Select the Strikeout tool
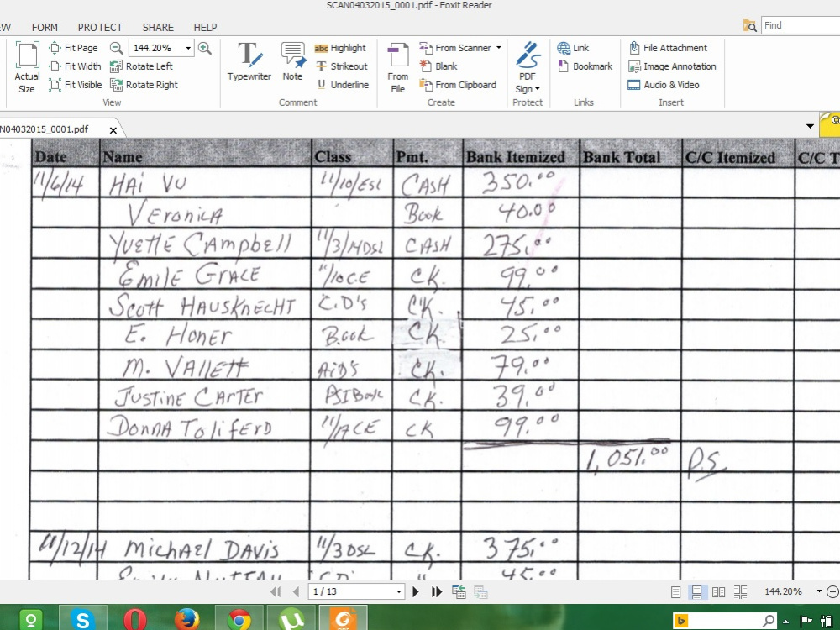Viewport: 840px width, 630px height. click(342, 66)
